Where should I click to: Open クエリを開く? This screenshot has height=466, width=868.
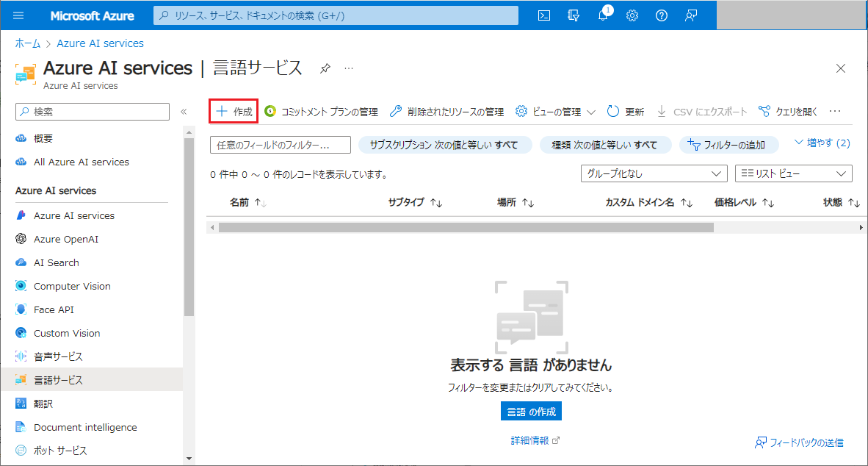788,112
